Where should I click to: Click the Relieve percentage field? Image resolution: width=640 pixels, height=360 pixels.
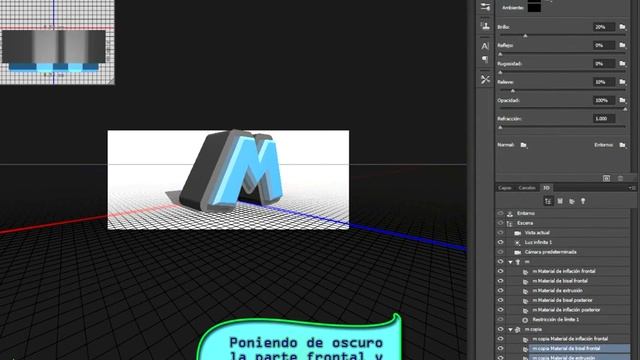click(604, 82)
